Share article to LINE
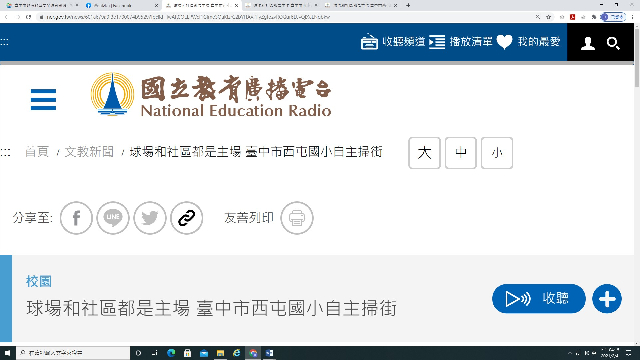Image resolution: width=640 pixels, height=360 pixels. 113,218
